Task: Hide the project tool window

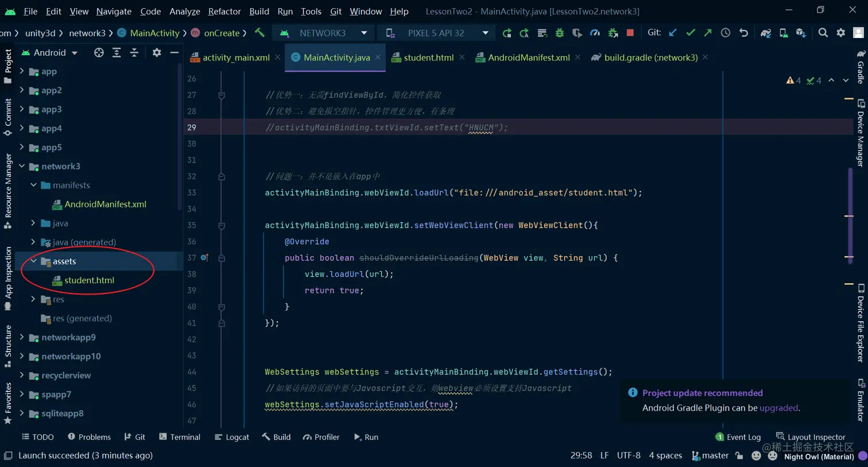Action: click(x=175, y=53)
